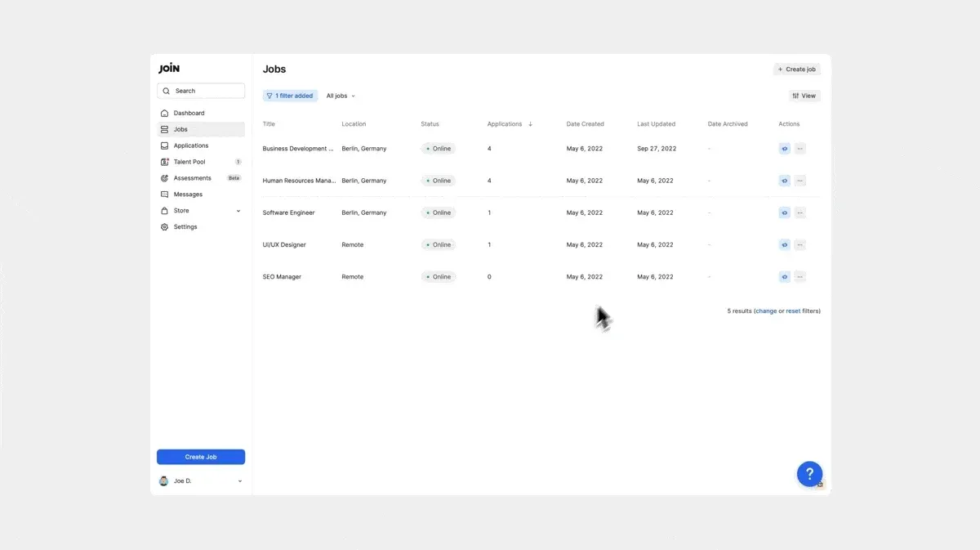Click Joe D. avatar picture

click(164, 481)
